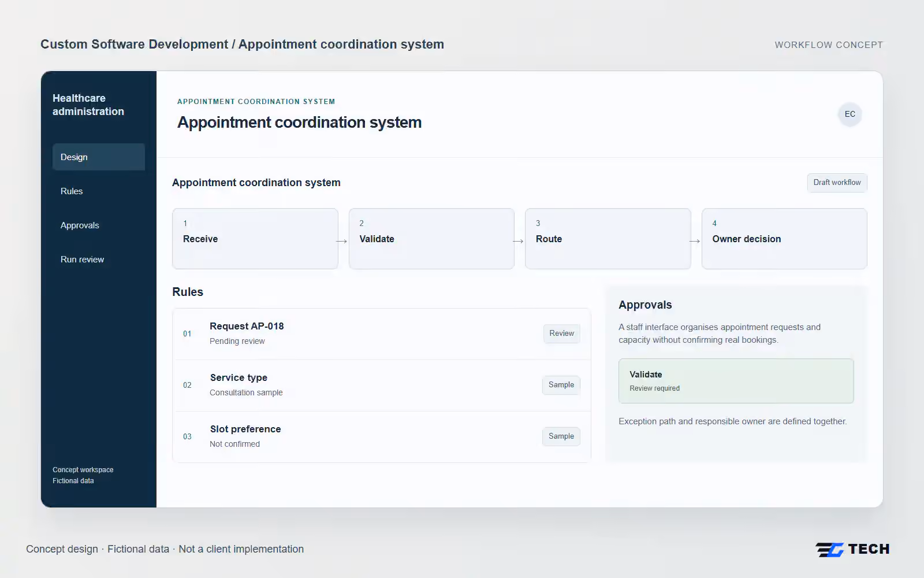Click the Slot preference rule title
The height and width of the screenshot is (578, 924).
pyautogui.click(x=245, y=429)
